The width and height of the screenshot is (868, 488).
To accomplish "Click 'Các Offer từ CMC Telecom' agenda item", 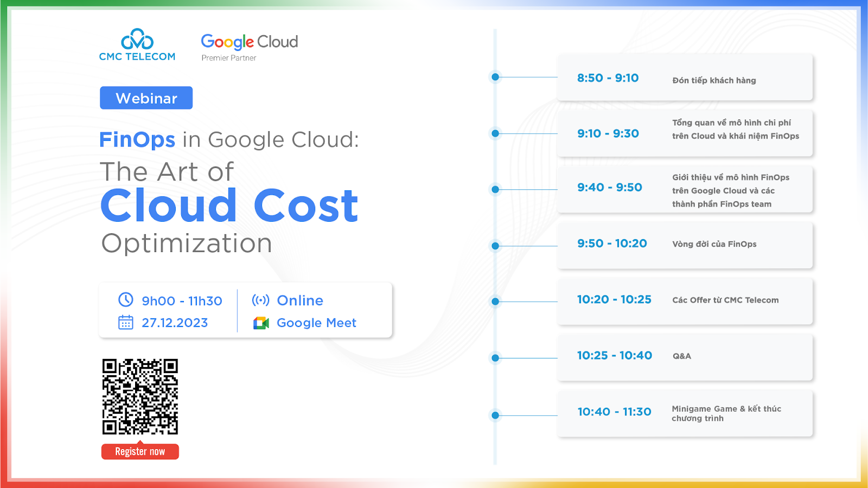I will point(725,300).
